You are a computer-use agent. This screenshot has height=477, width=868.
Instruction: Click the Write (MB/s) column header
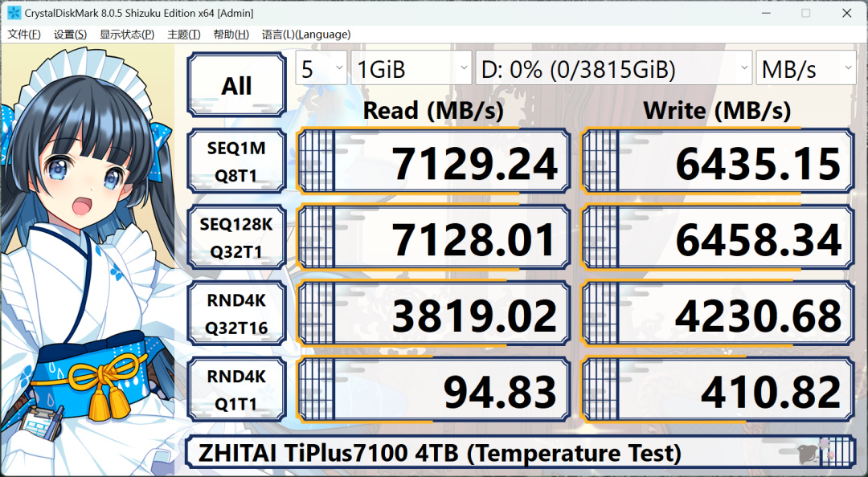point(718,109)
